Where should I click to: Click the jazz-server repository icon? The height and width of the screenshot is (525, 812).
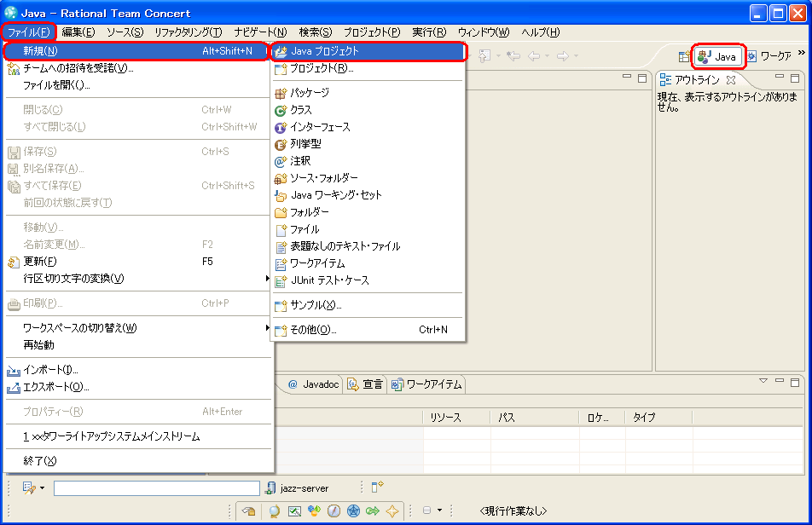point(270,488)
